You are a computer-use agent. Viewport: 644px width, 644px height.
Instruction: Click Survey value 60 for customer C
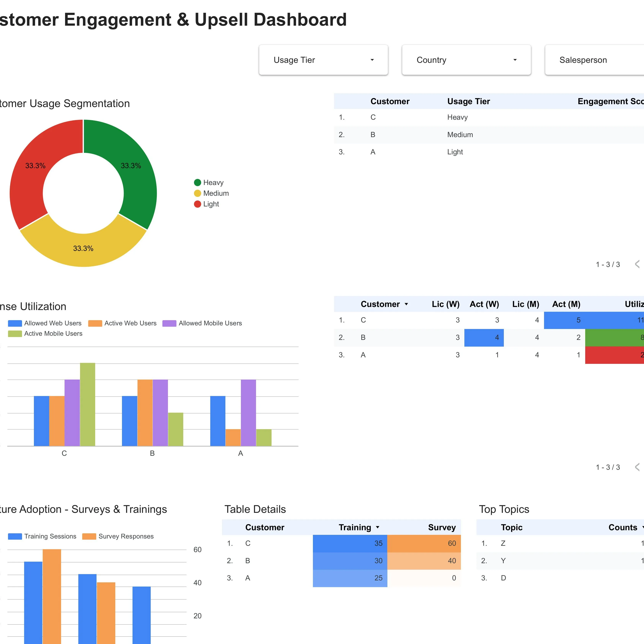point(424,544)
